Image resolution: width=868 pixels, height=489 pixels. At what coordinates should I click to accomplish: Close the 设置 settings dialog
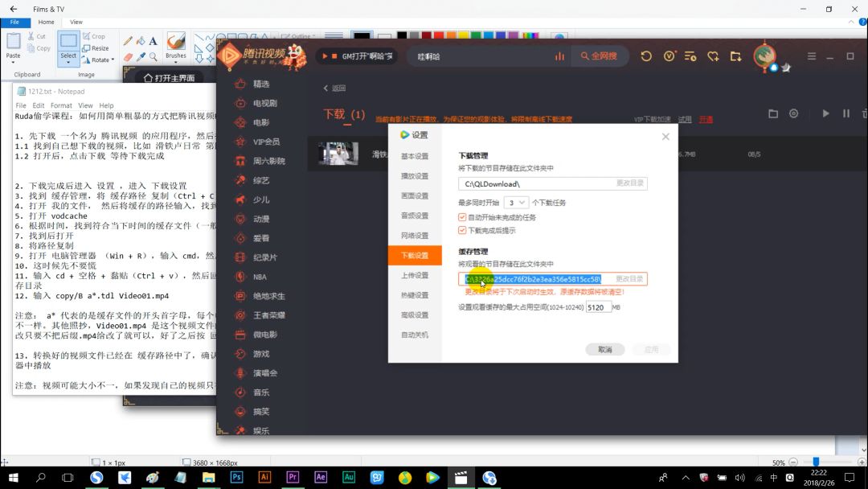(x=665, y=136)
